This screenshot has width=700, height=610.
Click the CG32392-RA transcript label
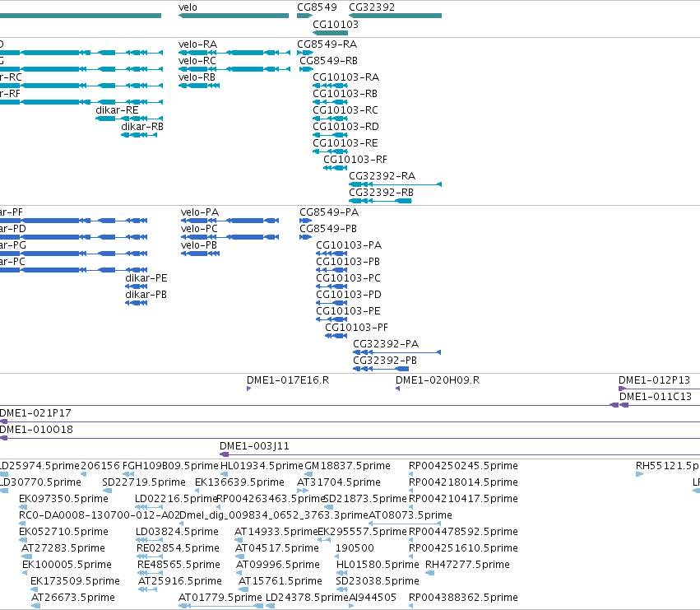tap(382, 176)
